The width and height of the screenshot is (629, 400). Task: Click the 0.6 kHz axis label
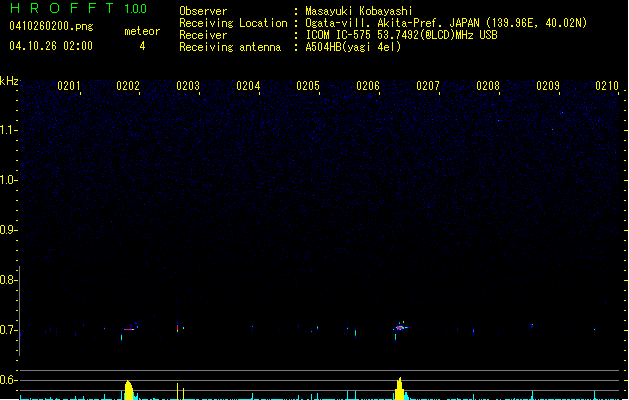8,380
